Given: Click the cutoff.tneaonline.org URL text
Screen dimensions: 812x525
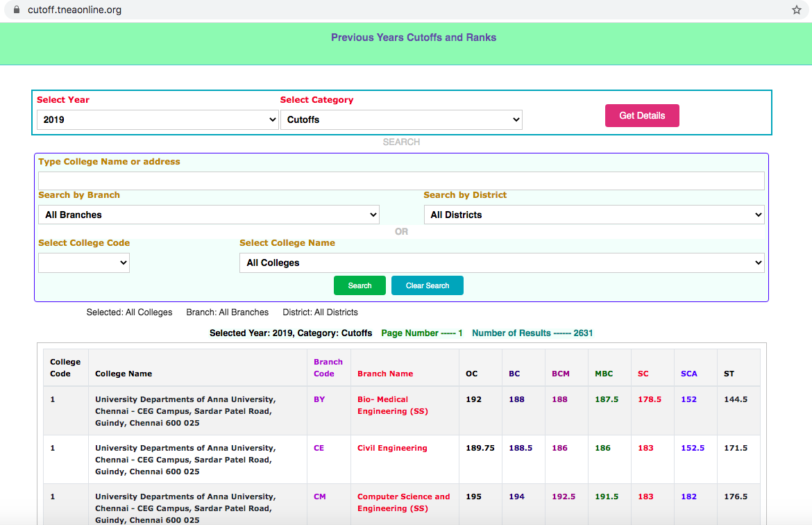Looking at the screenshot, I should point(74,10).
